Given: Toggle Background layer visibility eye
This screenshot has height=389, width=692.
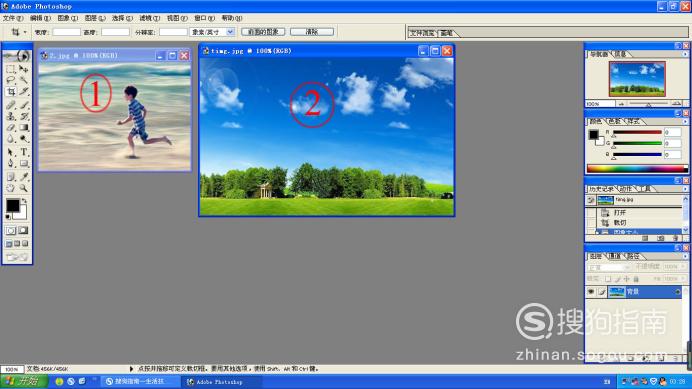Looking at the screenshot, I should pos(591,291).
